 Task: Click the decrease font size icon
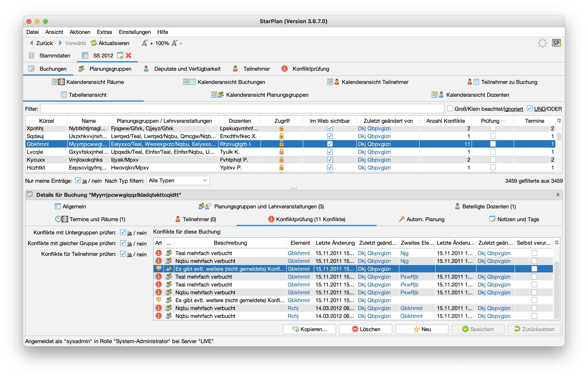tap(175, 43)
